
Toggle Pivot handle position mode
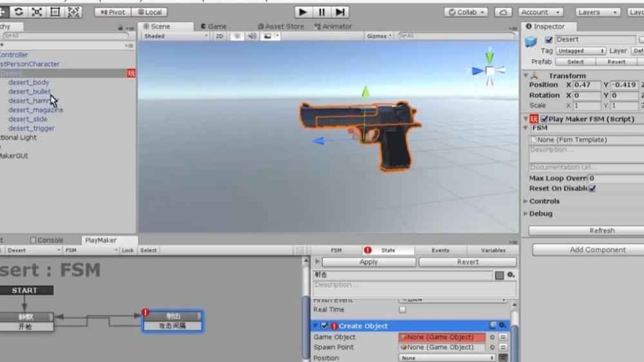point(113,12)
